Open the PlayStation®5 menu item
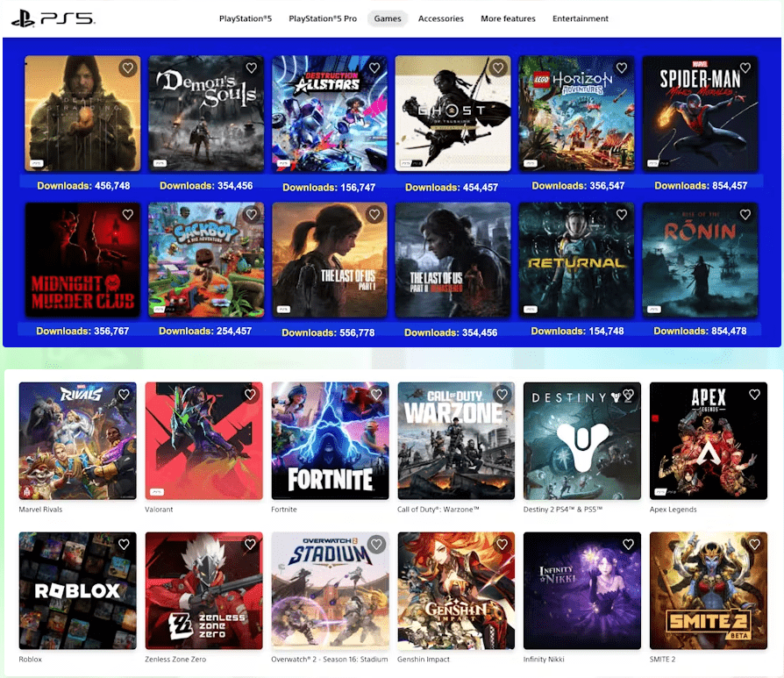784x678 pixels. 246,18
